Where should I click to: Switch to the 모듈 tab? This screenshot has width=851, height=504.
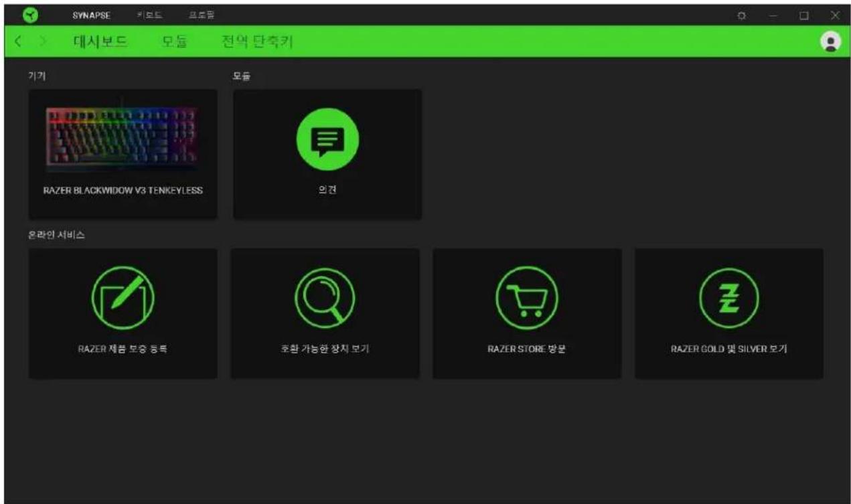coord(174,42)
